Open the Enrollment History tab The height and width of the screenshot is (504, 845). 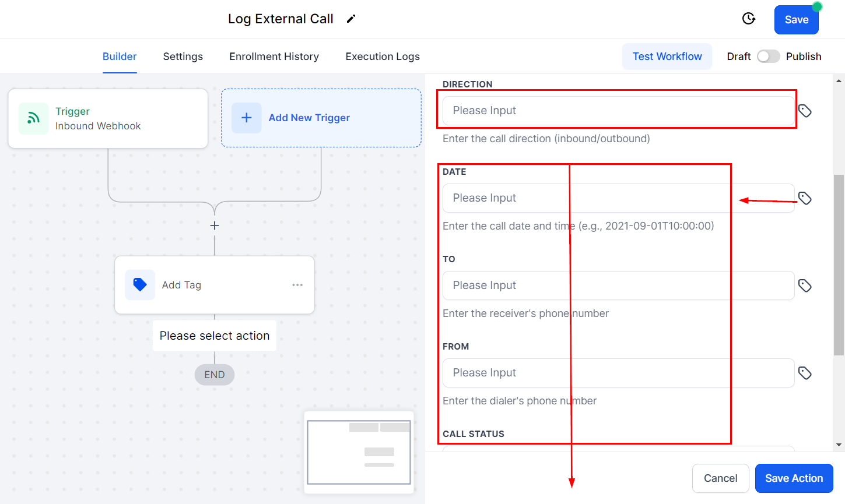tap(274, 57)
